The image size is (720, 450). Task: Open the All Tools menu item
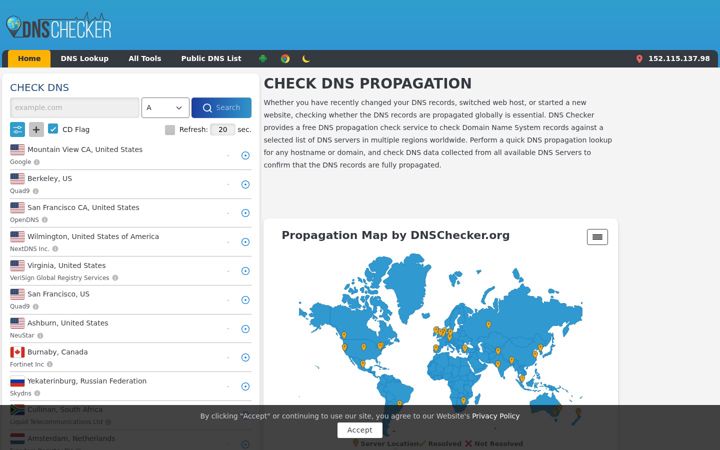(x=145, y=59)
